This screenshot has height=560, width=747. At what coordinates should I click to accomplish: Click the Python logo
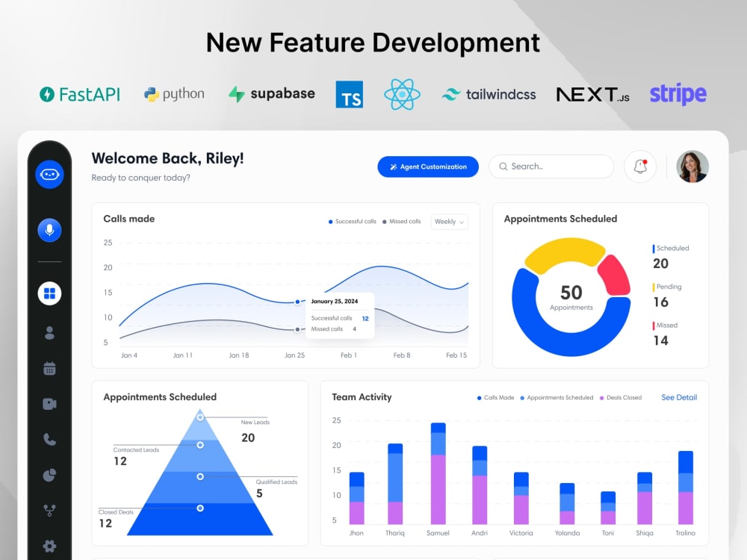(174, 94)
